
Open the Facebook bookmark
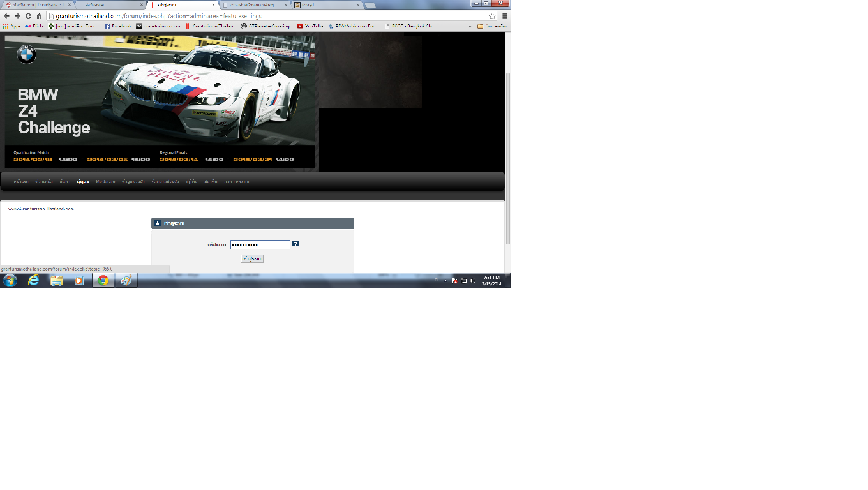[118, 26]
